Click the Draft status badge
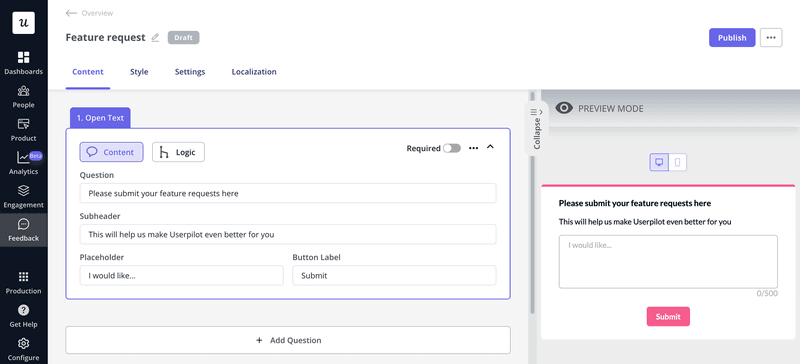 pos(184,38)
